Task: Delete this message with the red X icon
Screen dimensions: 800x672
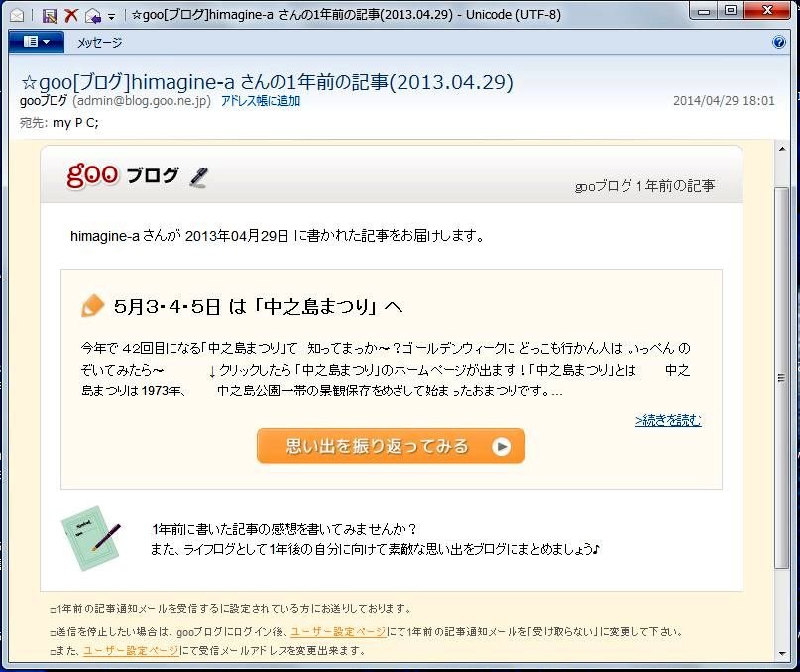Action: [x=71, y=15]
